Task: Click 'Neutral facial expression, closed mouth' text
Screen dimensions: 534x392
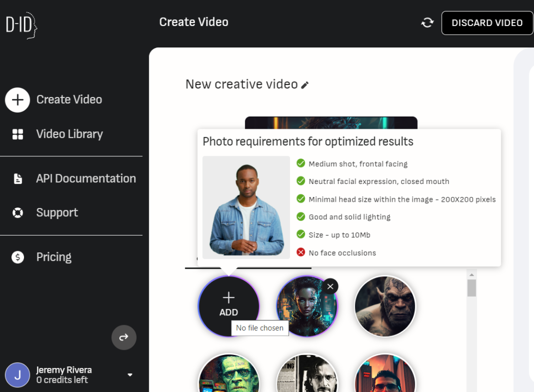Action: click(x=379, y=181)
